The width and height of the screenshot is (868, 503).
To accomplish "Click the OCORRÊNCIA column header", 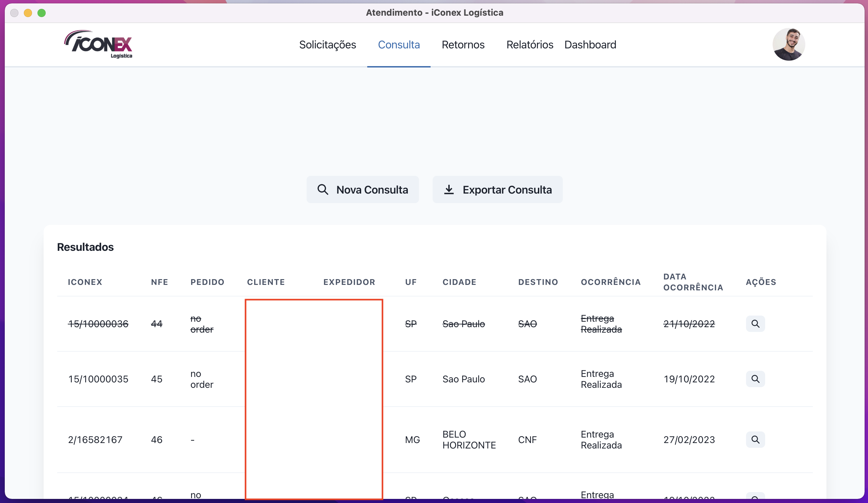I will (x=611, y=282).
